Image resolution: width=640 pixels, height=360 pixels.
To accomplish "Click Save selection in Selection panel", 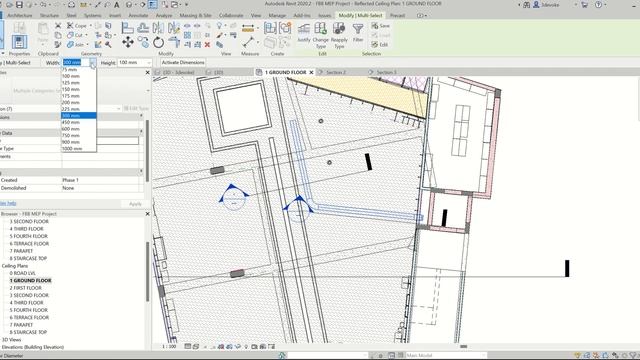I will (380, 26).
